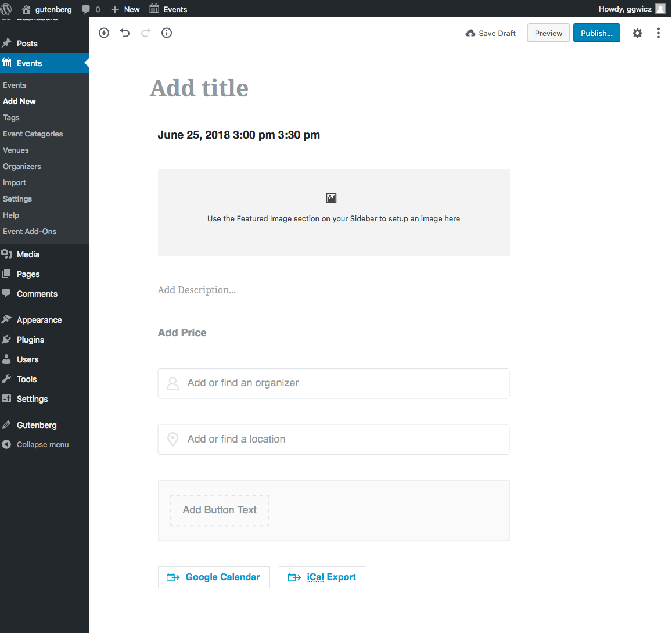Screen dimensions: 672x633
Task: Toggle the settings sidebar gear icon
Action: tap(637, 33)
